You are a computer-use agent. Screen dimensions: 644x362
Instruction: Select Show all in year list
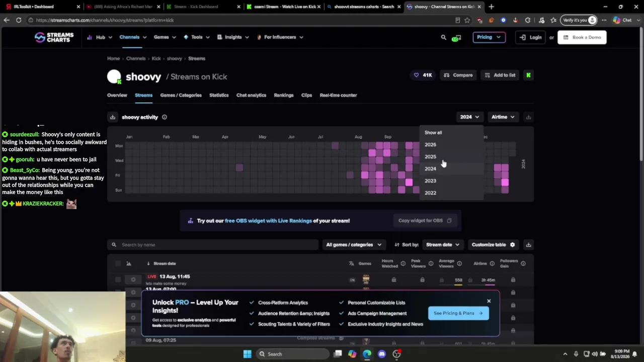(433, 133)
